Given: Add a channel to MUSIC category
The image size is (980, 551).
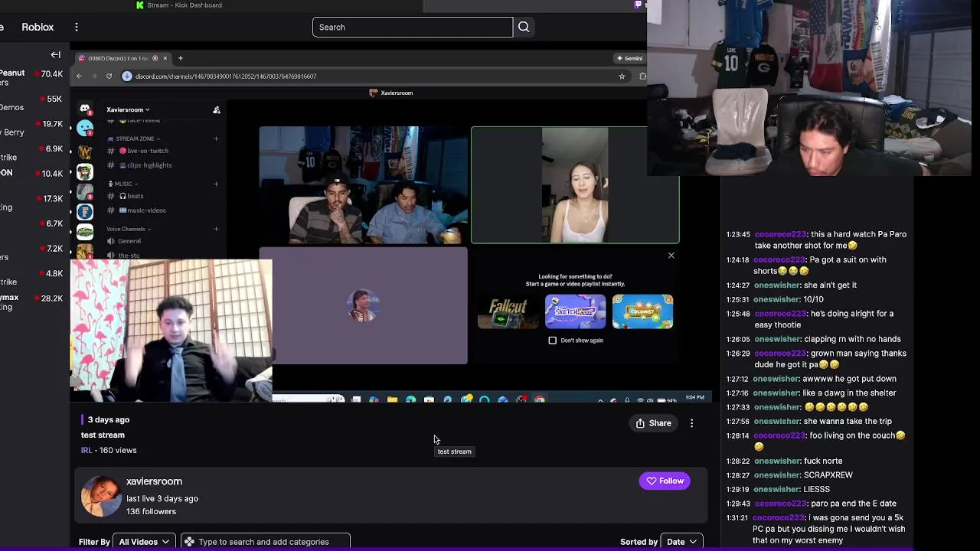Looking at the screenshot, I should click(216, 184).
